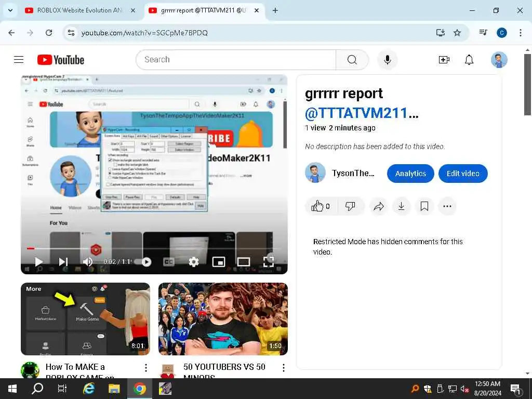Click the page vertical scrollbar

pyautogui.click(x=528, y=85)
